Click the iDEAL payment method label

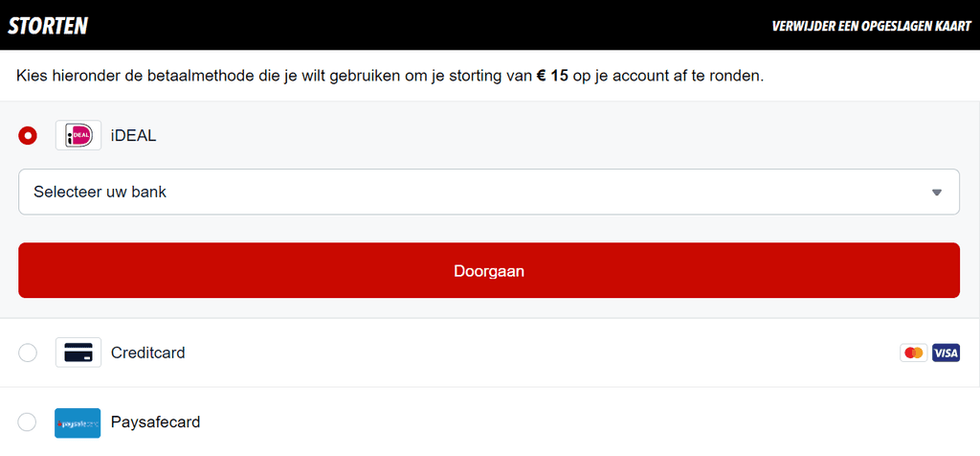tap(133, 136)
